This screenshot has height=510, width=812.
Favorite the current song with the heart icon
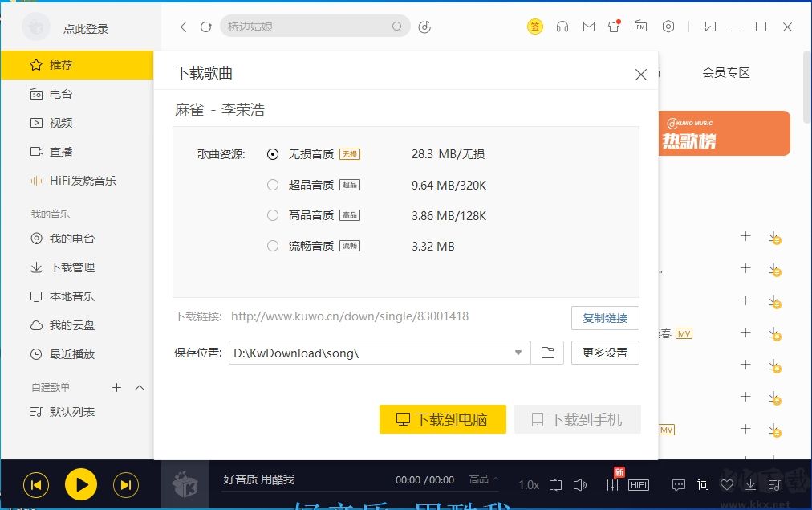pyautogui.click(x=725, y=484)
